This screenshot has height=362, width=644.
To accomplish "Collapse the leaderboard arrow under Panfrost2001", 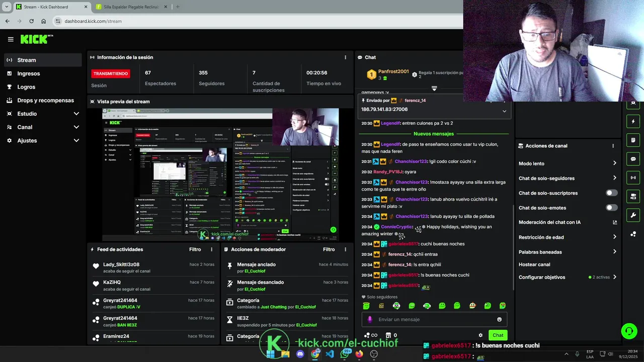I will (434, 88).
